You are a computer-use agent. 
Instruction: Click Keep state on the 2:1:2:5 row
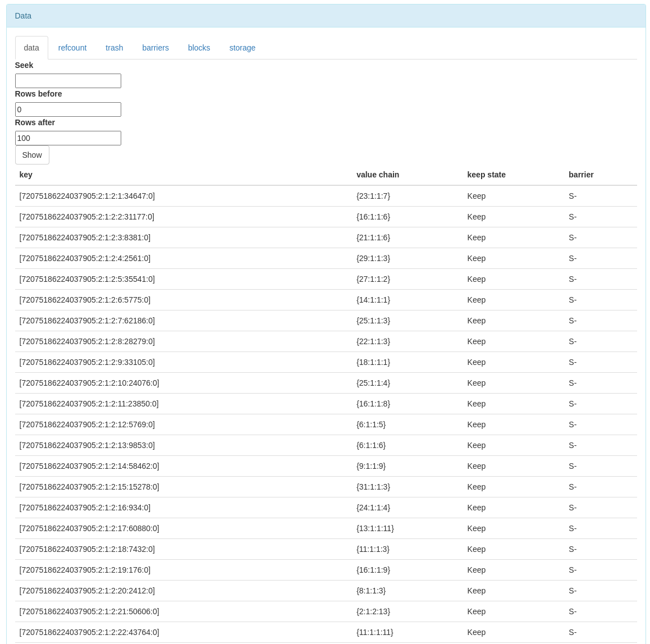pos(476,279)
